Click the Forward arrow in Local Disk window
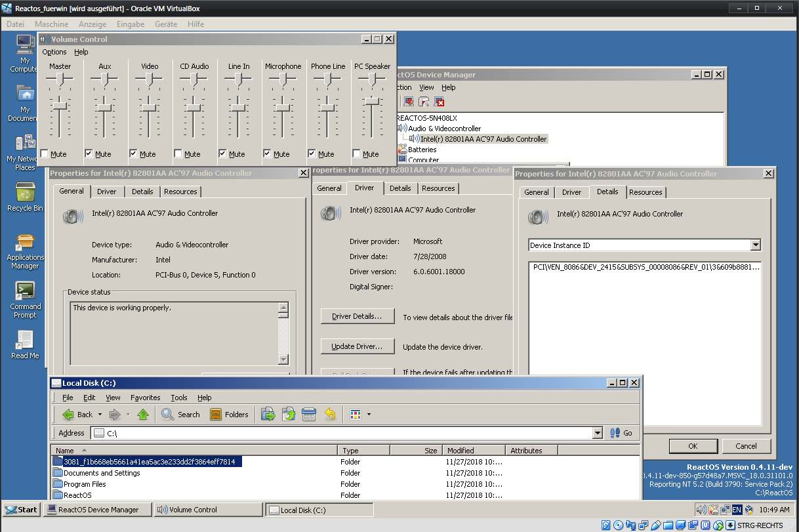The image size is (799, 532). coord(114,415)
